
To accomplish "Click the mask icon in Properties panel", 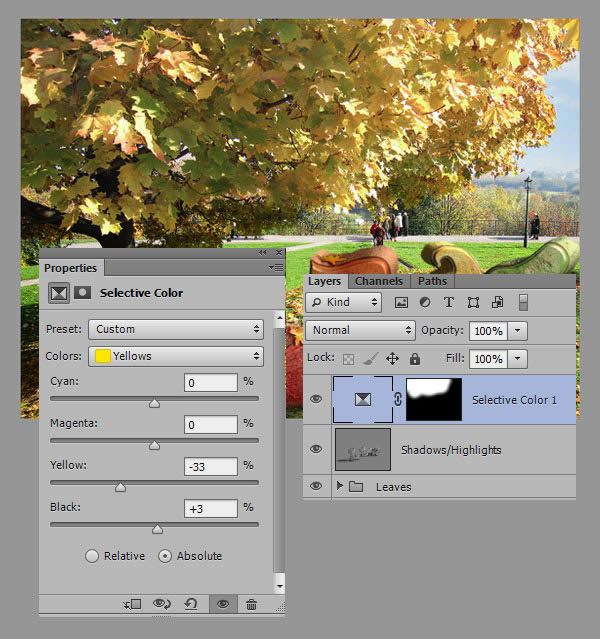I will coord(82,293).
